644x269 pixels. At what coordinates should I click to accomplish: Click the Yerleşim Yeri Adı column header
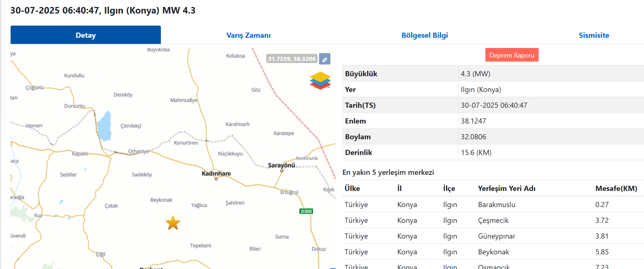point(507,188)
